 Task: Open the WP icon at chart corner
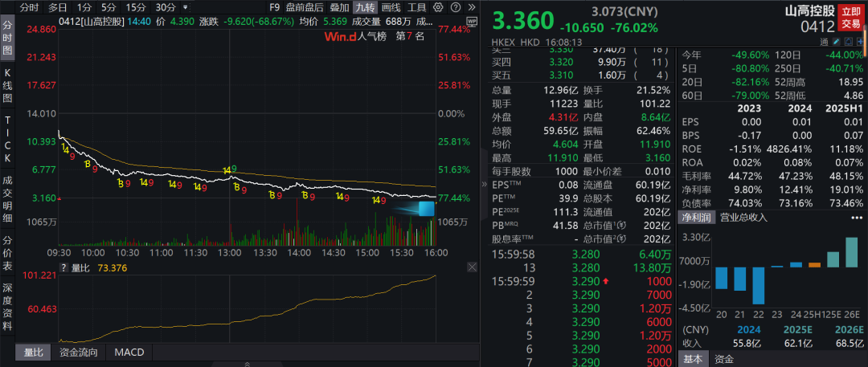(x=472, y=21)
